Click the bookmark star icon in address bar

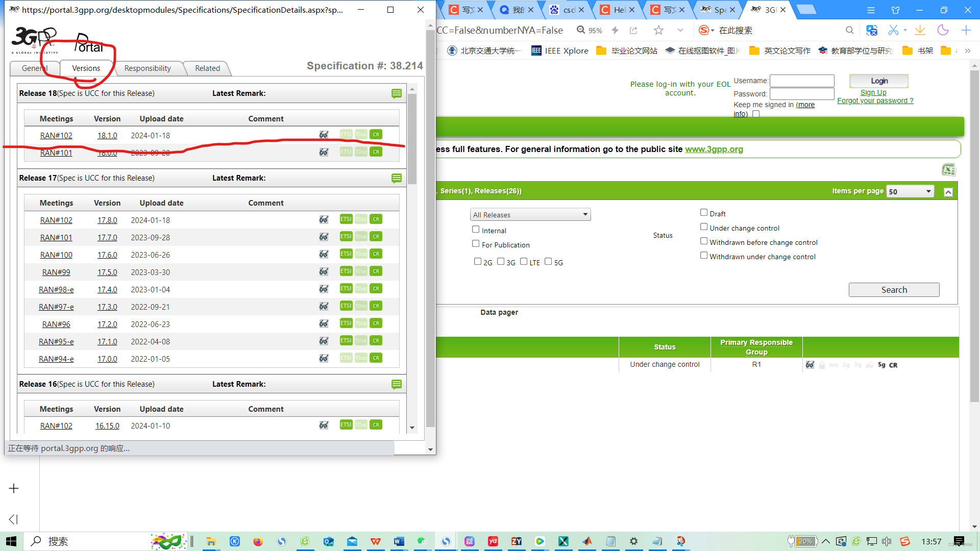click(x=658, y=31)
